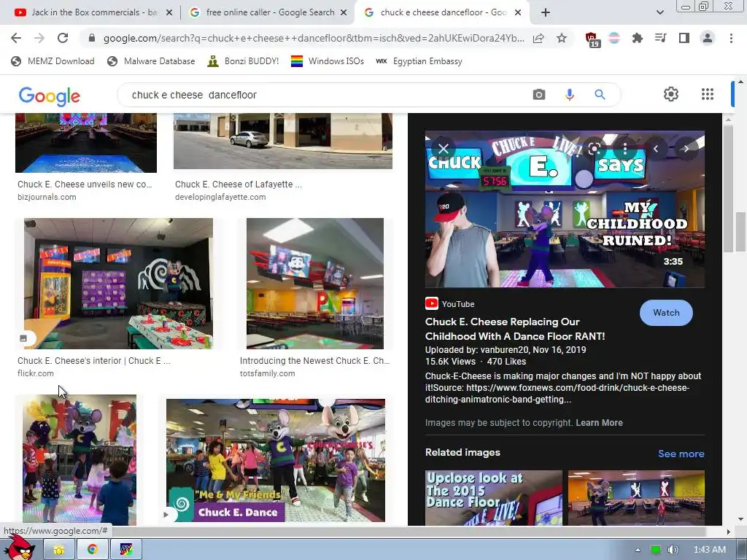The image size is (747, 560).
Task: Reload the current page
Action: (63, 38)
